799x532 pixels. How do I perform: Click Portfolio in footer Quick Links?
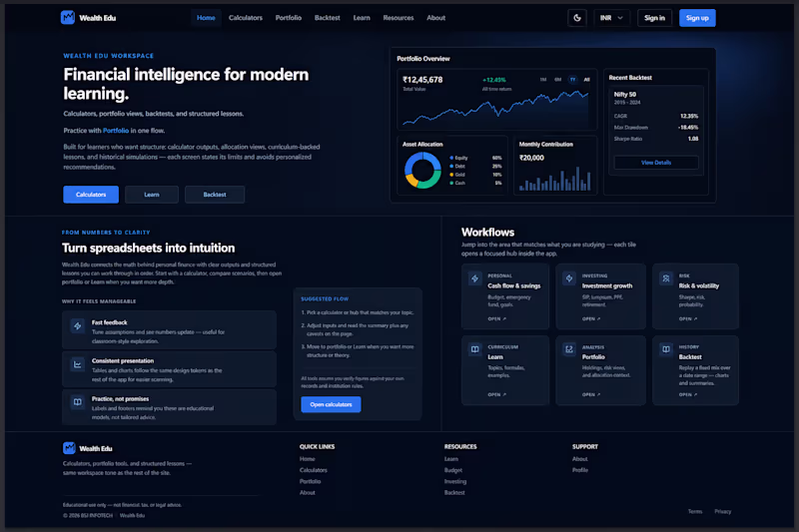point(311,481)
